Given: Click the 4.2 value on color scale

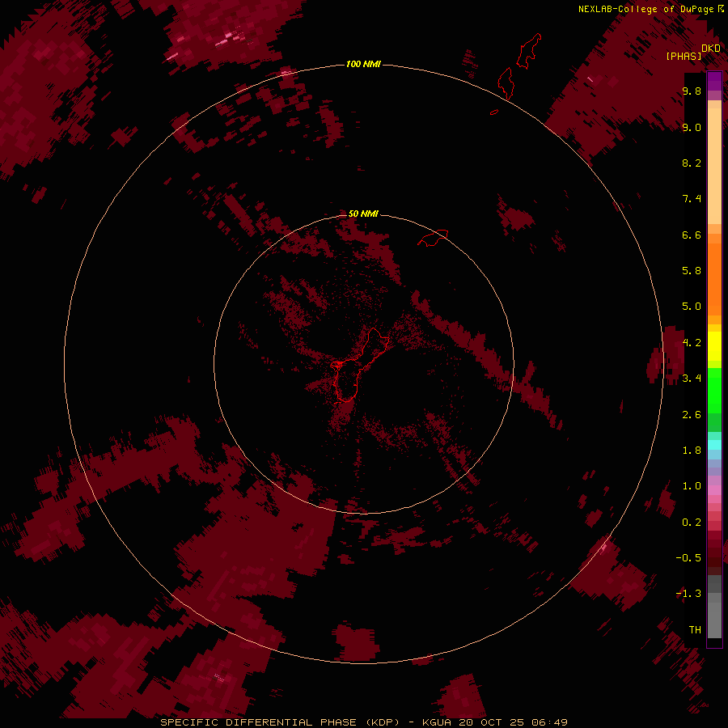Looking at the screenshot, I should (692, 343).
